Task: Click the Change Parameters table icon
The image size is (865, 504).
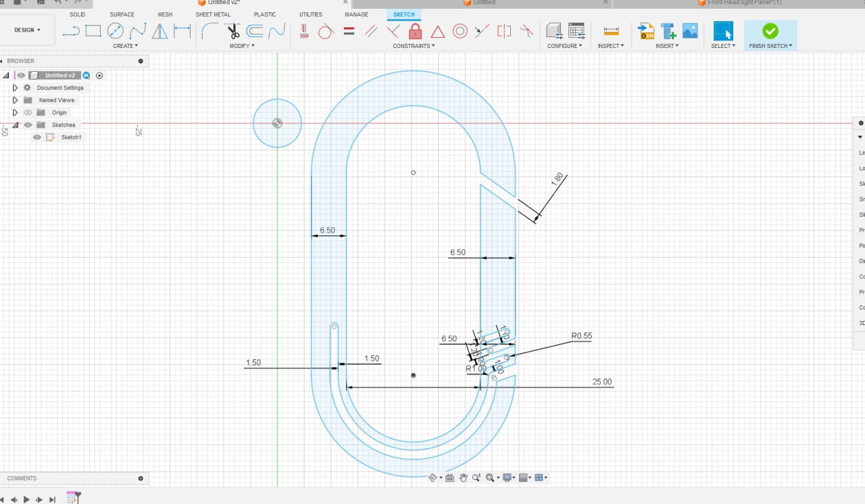Action: pyautogui.click(x=576, y=31)
